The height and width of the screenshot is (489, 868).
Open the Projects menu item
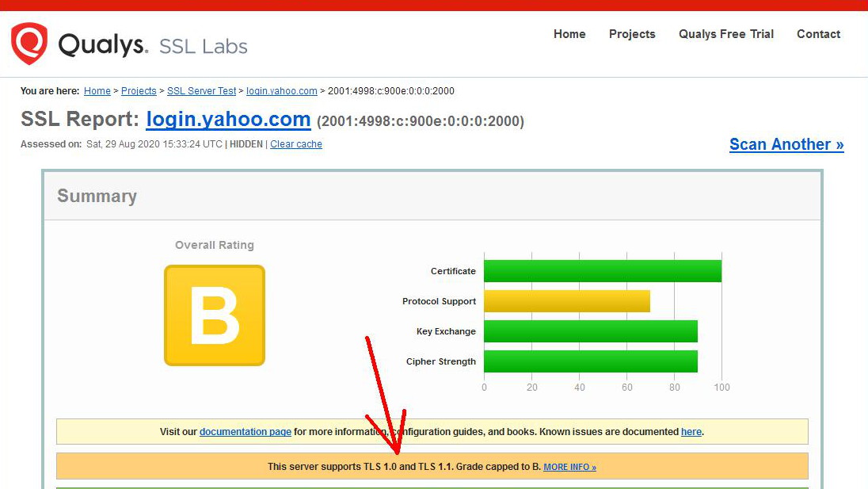(632, 34)
